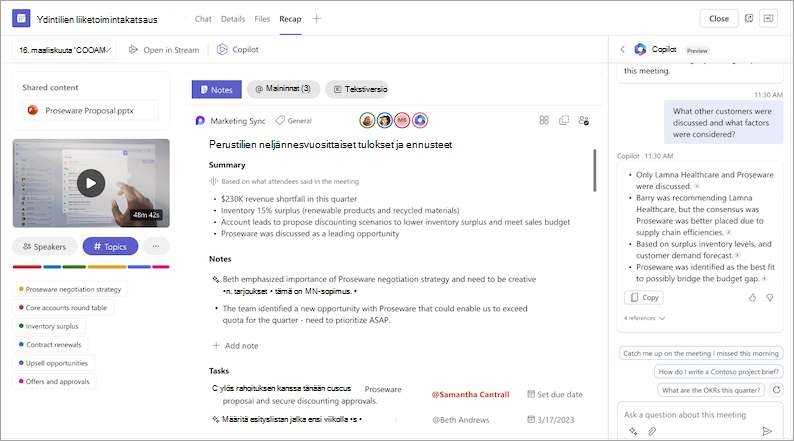Click the pop-out window icon next to Close
794x441 pixels.
pyautogui.click(x=749, y=18)
